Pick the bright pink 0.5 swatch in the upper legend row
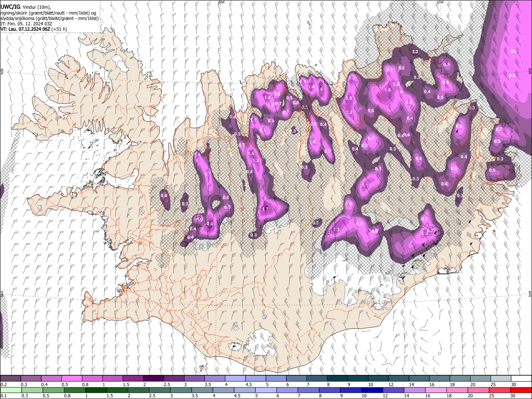 pyautogui.click(x=71, y=378)
